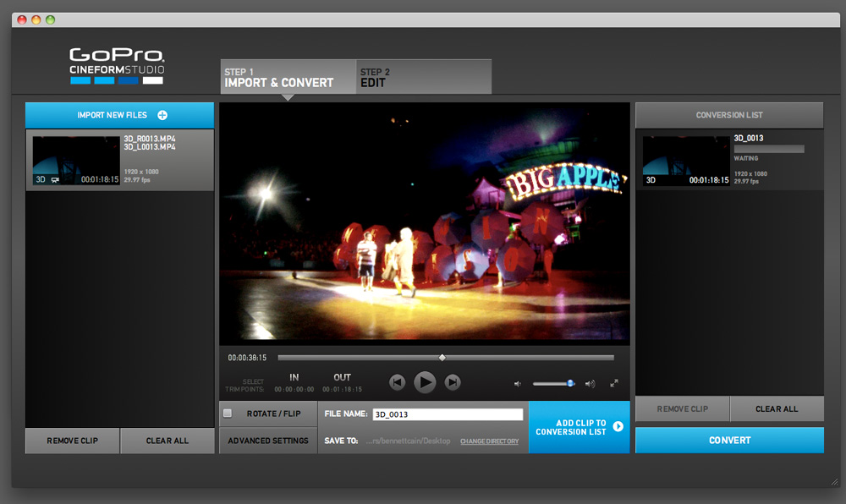
Task: Start conversion with Convert button
Action: (729, 441)
